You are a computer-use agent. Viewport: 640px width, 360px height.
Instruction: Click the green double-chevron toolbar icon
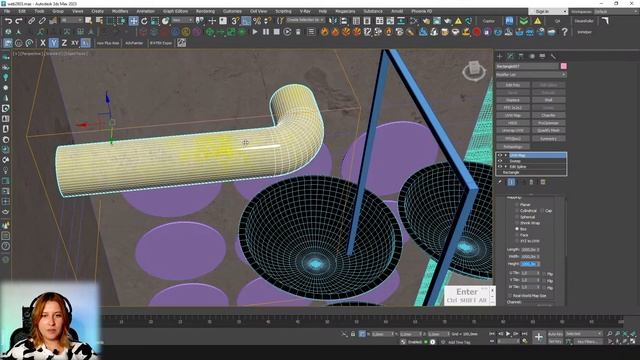[x=524, y=21]
